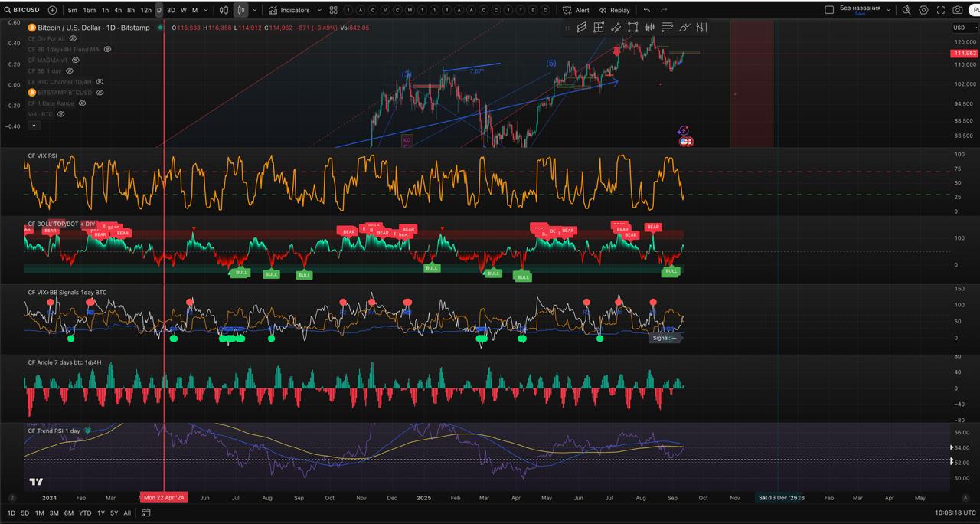Screen dimensions: 980x524
Task: Open the go to date calendar icon
Action: pyautogui.click(x=146, y=513)
